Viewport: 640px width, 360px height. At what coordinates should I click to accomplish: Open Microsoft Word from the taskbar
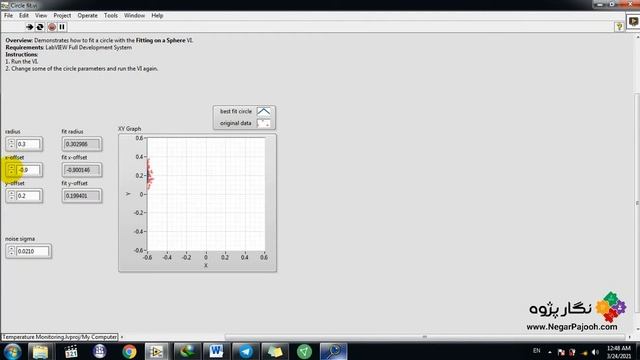216,351
